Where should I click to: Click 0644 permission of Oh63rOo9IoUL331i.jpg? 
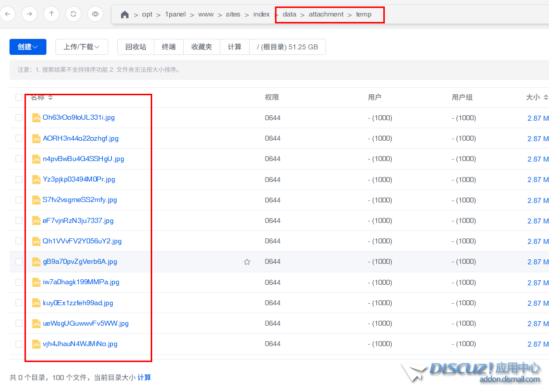click(273, 118)
